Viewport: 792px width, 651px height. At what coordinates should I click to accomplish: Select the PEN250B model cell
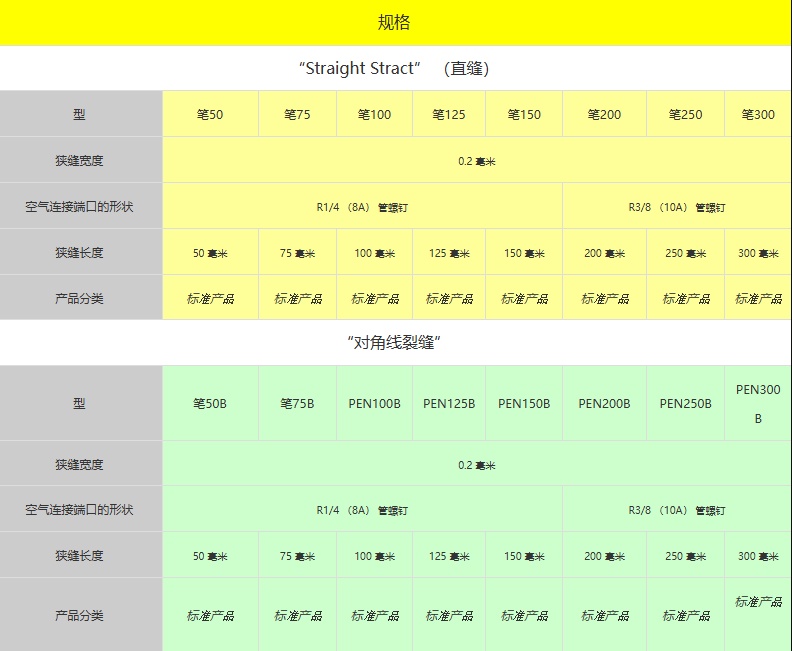point(685,404)
